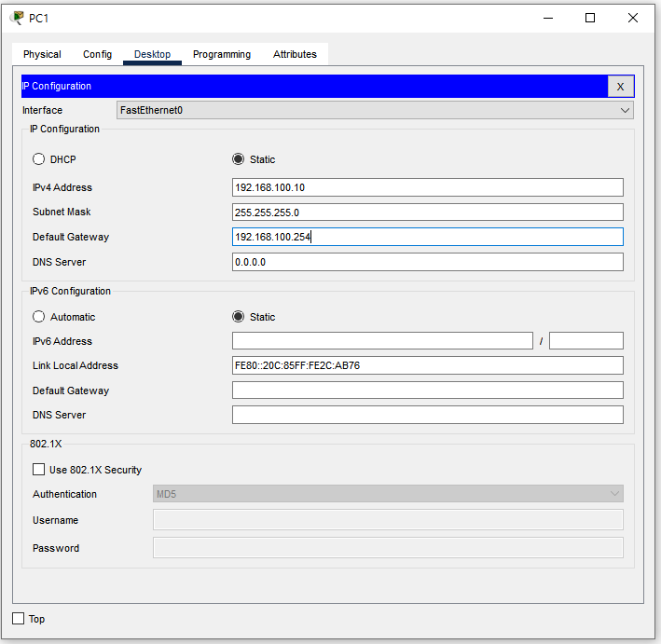This screenshot has height=644, width=661.
Task: Open the Config tab
Action: 97,54
